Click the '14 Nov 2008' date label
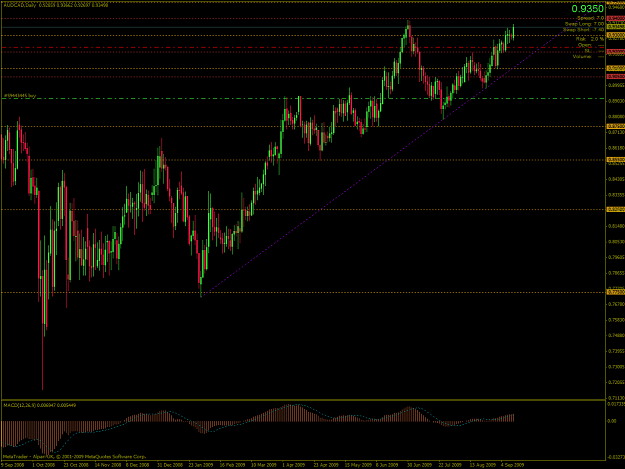Viewport: 625px width, 469px height. point(108,465)
